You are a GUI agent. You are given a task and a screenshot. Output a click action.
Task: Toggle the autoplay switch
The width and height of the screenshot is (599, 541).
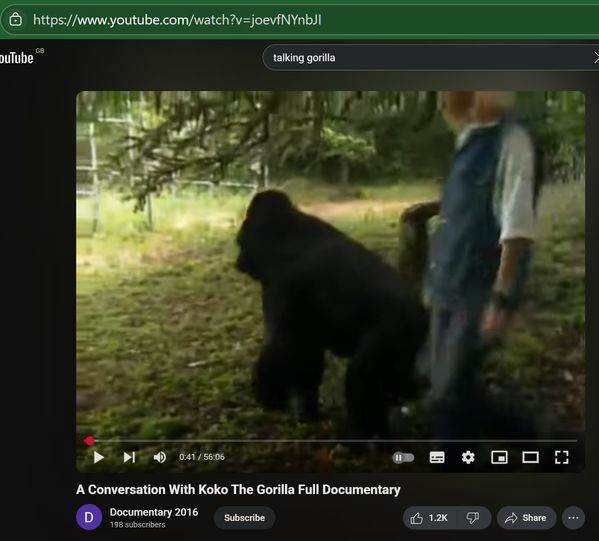403,457
